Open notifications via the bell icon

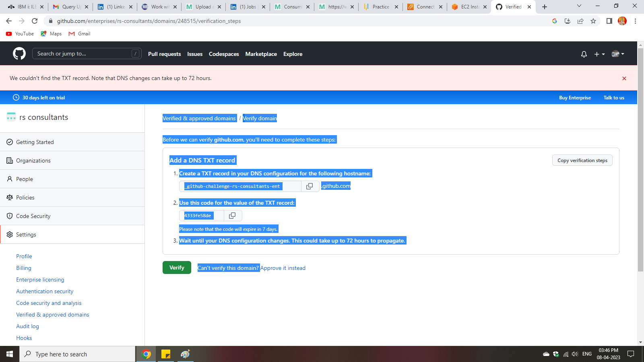584,53
